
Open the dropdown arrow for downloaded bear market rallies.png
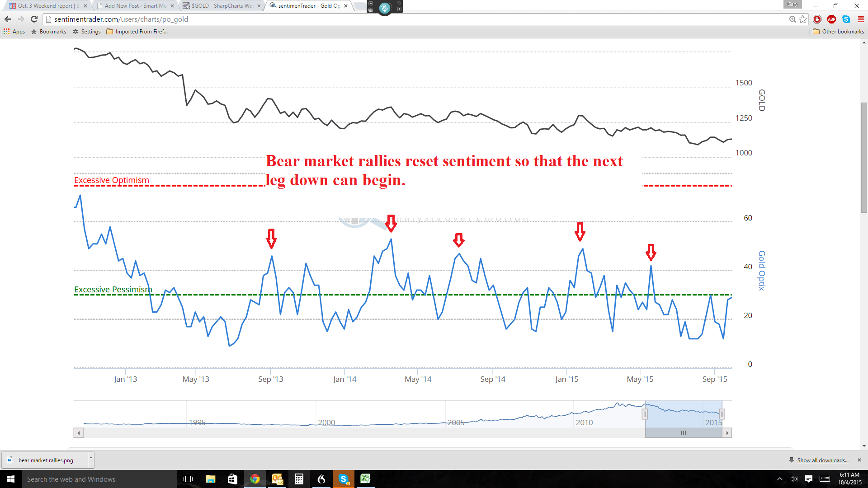[91, 458]
